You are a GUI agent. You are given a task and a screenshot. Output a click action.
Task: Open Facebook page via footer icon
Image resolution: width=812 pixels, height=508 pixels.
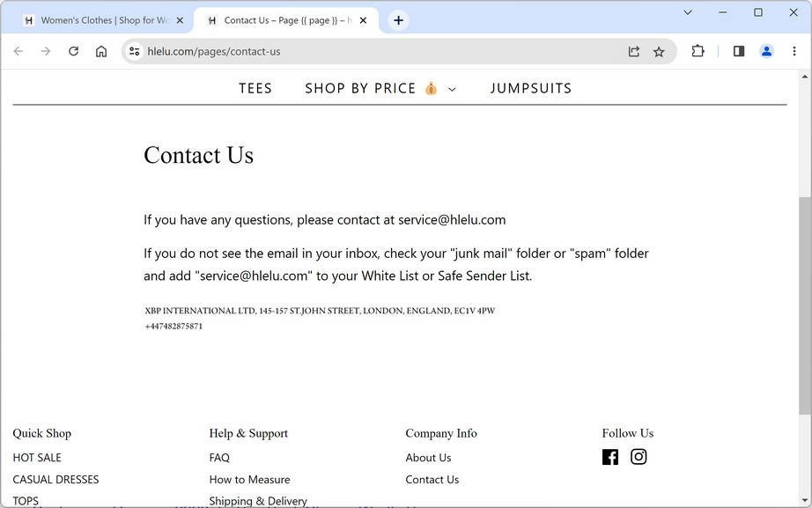tap(610, 457)
